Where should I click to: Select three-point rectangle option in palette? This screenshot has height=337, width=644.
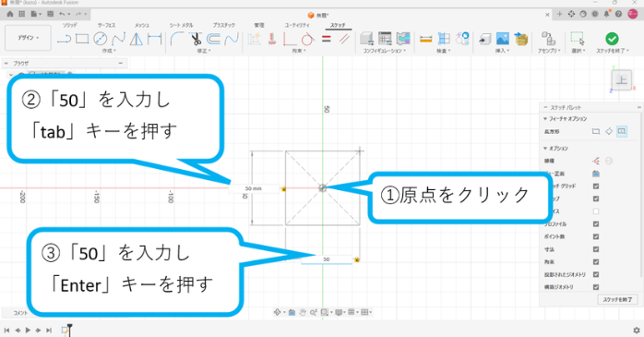pyautogui.click(x=609, y=131)
